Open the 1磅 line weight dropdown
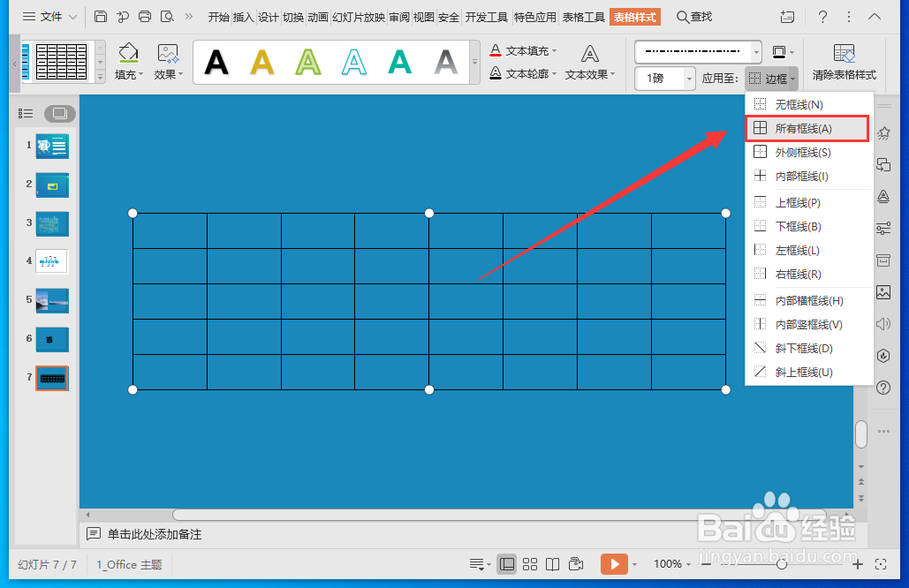This screenshot has height=588, width=909. (689, 79)
